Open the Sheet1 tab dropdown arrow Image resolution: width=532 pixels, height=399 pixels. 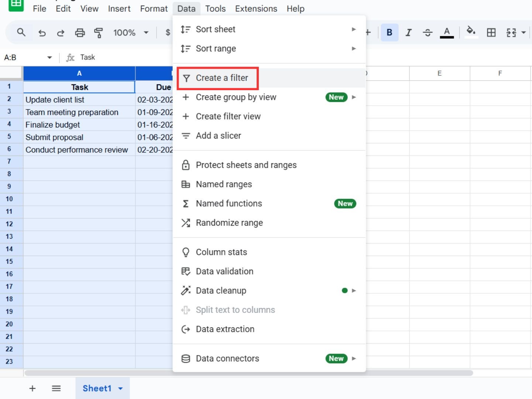120,388
